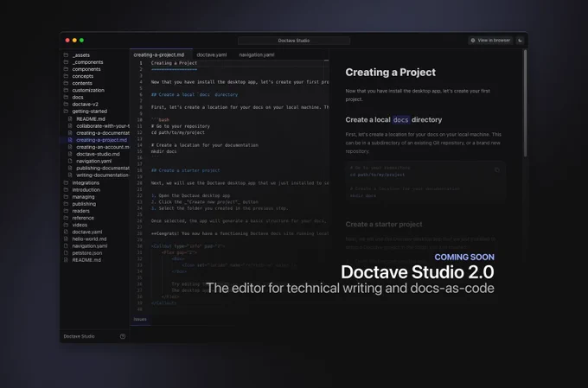Expand the contents folder
Viewport: 588px width, 388px height.
point(82,83)
